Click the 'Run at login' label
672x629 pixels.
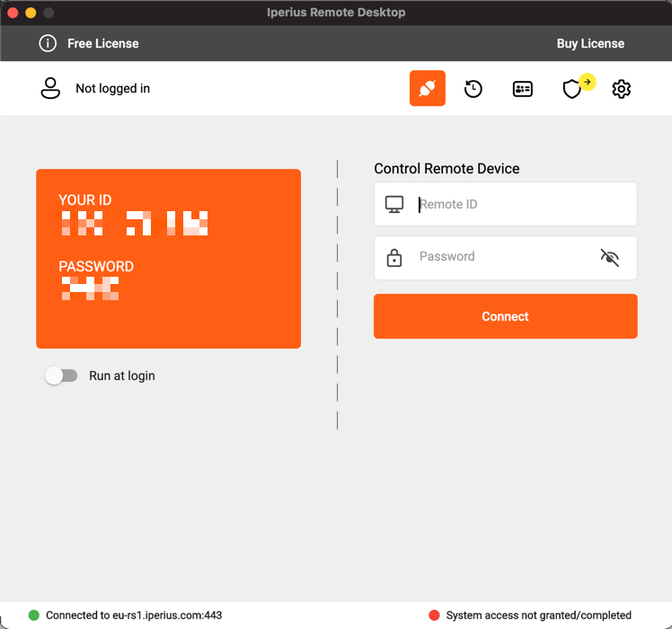point(122,376)
